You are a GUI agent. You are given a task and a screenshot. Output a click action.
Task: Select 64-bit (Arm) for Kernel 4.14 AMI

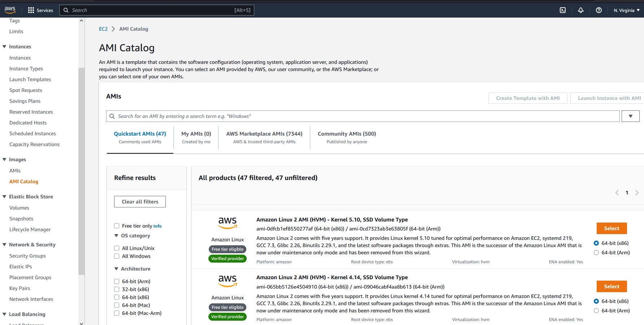[596, 311]
